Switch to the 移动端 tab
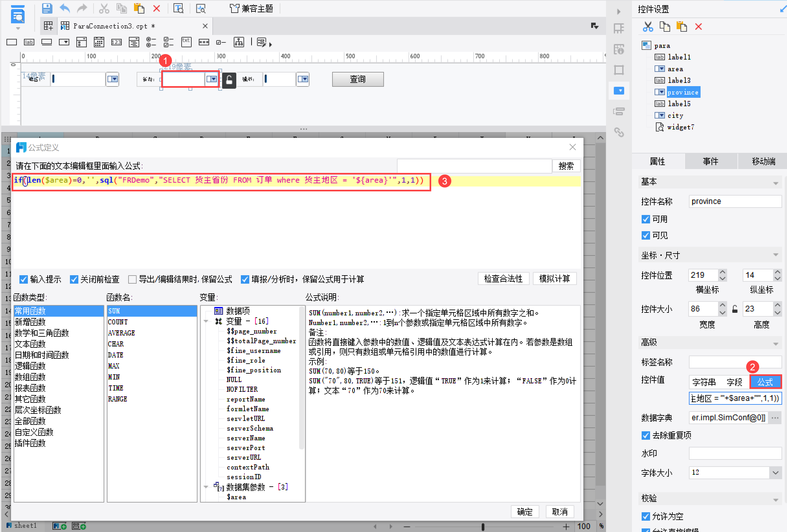787x532 pixels. click(x=763, y=162)
